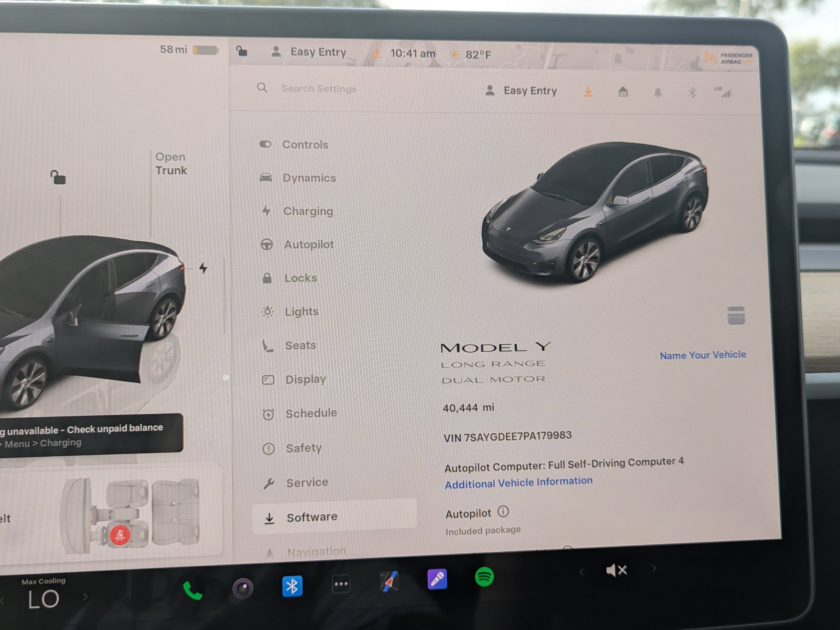Toggle the door lock icon in the status bar

241,51
